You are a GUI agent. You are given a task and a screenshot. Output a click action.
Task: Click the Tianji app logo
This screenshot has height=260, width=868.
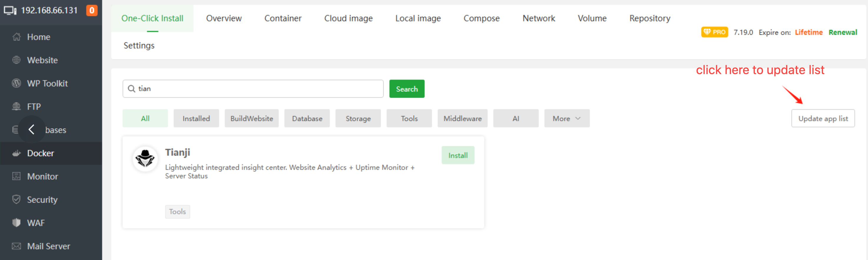click(145, 159)
